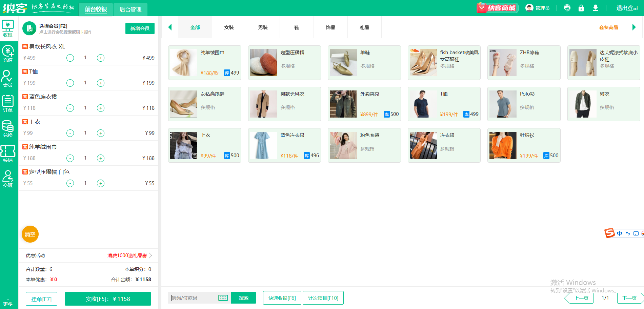Open the 交班 shift handover icon
Viewport: 644px width, 309px height.
click(8, 179)
